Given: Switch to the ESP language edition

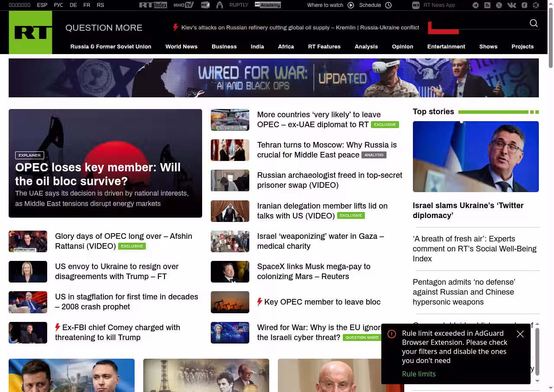Looking at the screenshot, I should 42,5.
